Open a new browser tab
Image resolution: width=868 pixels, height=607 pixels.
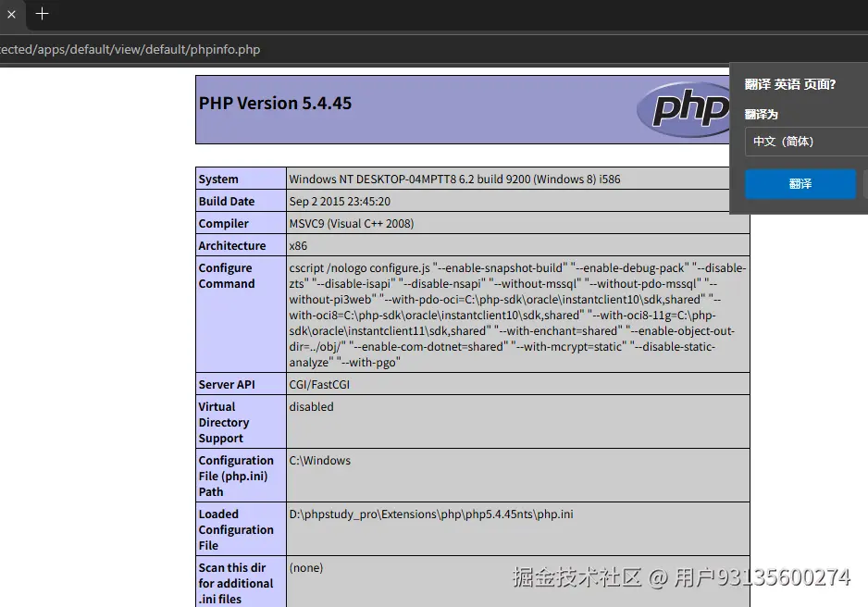[42, 14]
